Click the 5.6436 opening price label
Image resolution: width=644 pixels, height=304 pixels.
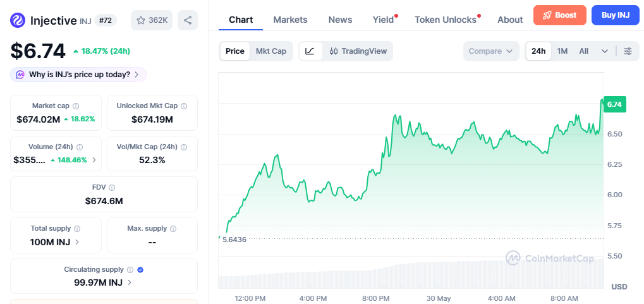click(x=234, y=240)
